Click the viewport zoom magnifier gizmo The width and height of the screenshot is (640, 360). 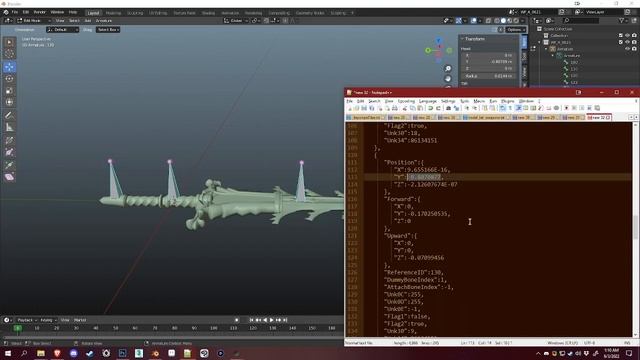(448, 69)
